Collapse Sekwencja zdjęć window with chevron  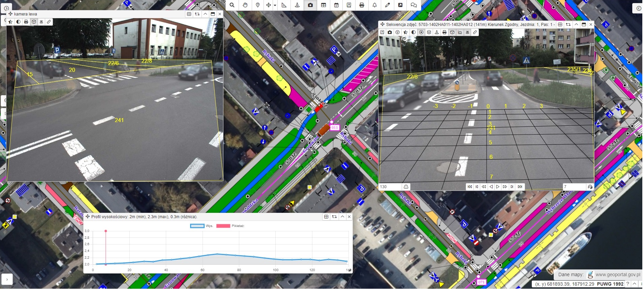point(576,24)
